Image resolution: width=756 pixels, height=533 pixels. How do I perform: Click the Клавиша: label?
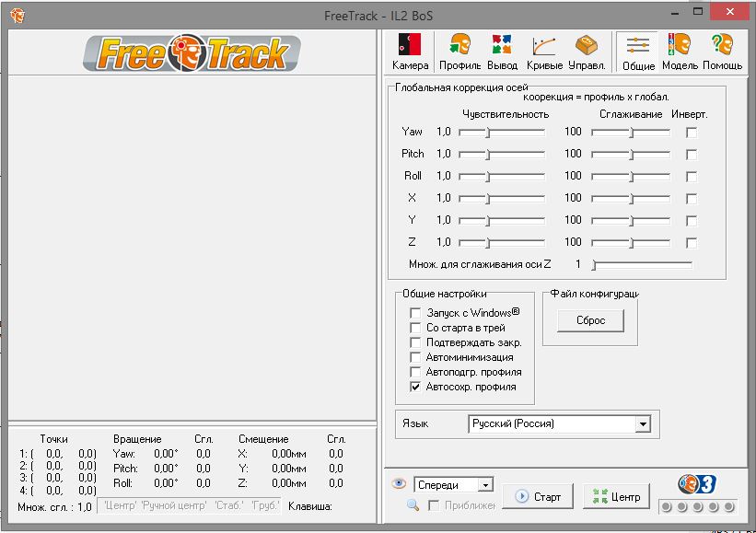point(310,506)
